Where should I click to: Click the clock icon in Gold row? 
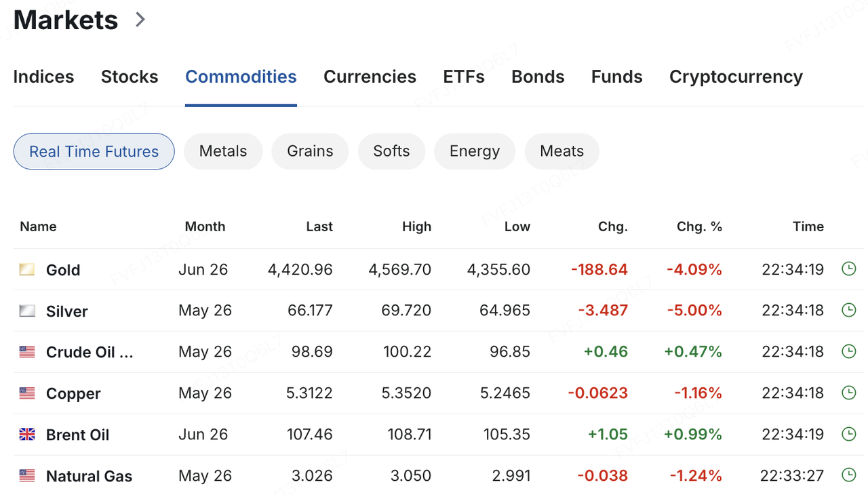click(x=848, y=269)
